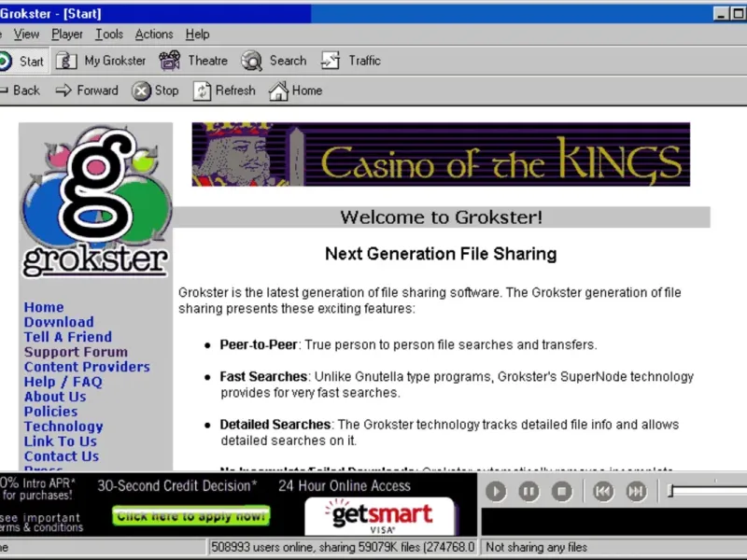Screen dimensions: 747x560
Task: Open the Content Providers link
Action: [87, 367]
